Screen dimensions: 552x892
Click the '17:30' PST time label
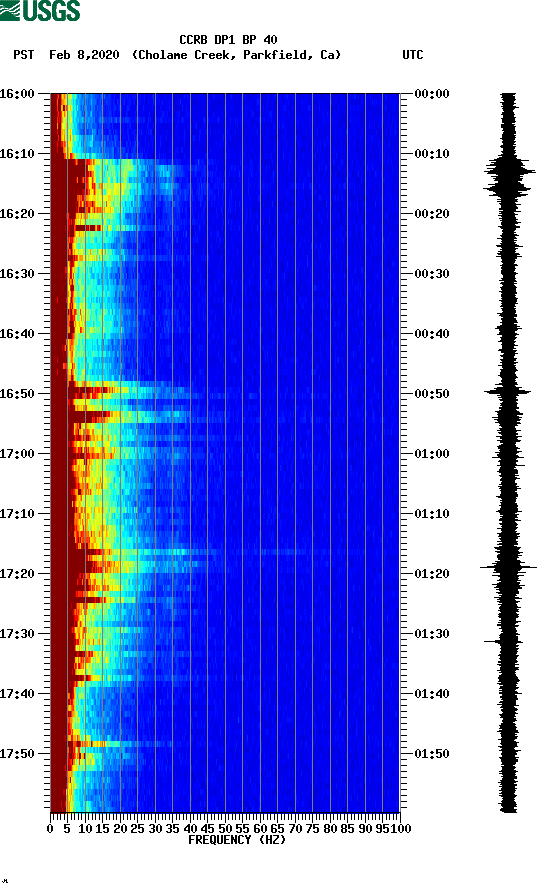(x=17, y=634)
